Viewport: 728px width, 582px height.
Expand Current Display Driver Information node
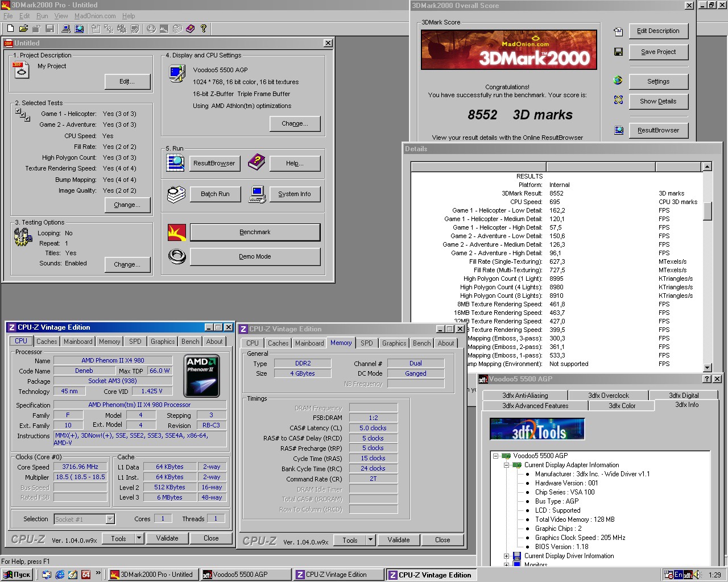pos(506,556)
